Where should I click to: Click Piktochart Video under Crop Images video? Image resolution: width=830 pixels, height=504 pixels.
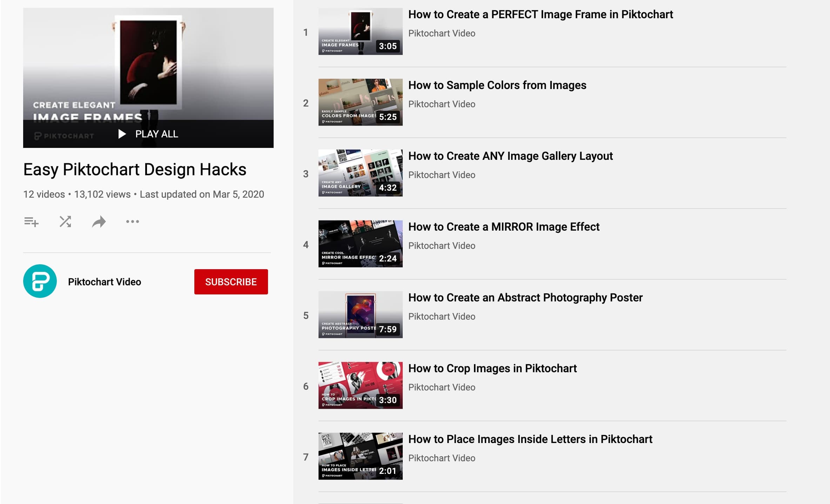442,387
